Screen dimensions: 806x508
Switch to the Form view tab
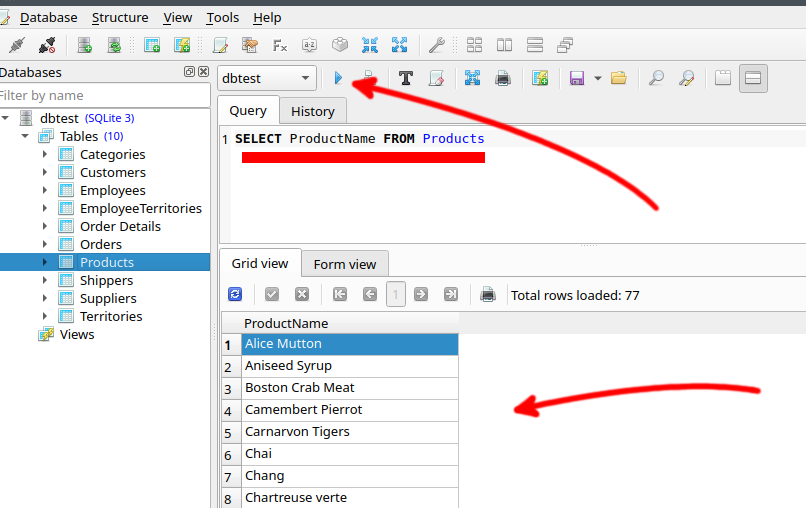[x=344, y=264]
